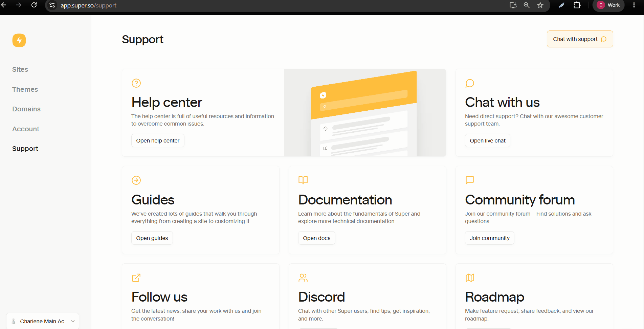Open the browser extensions puzzle icon
644x329 pixels.
click(577, 5)
